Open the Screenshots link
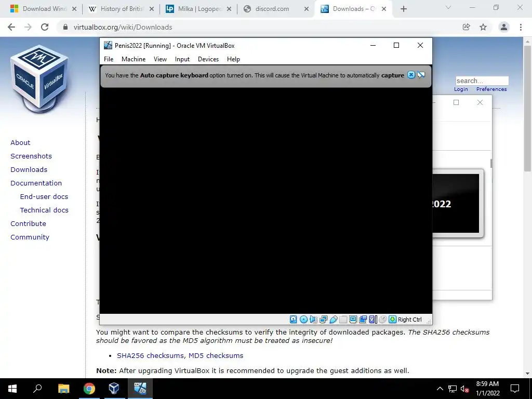Viewport: 532px width, 399px height. tap(31, 156)
